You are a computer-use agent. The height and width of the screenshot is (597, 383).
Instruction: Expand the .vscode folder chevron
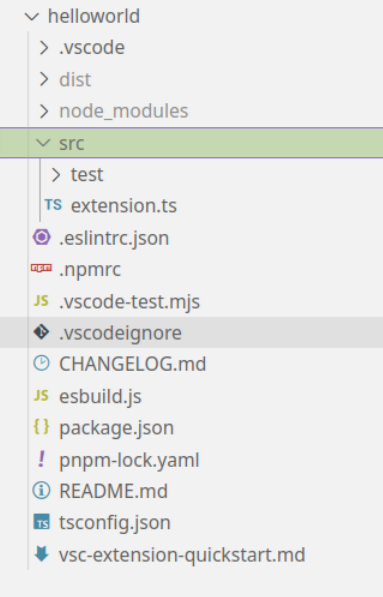44,48
